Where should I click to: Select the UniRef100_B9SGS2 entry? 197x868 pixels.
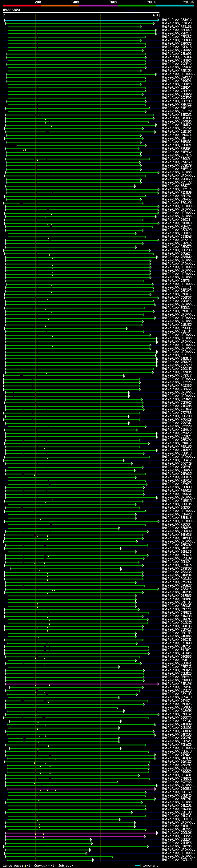[177, 67]
